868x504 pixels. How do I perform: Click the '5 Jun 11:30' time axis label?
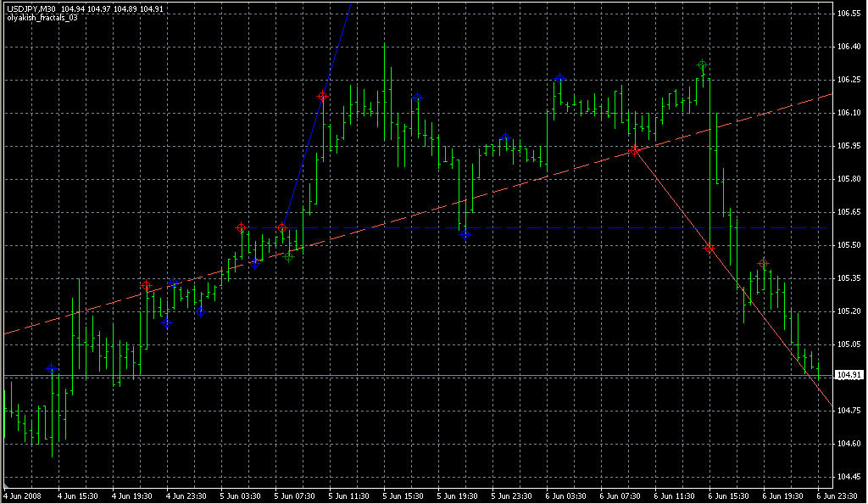click(349, 496)
